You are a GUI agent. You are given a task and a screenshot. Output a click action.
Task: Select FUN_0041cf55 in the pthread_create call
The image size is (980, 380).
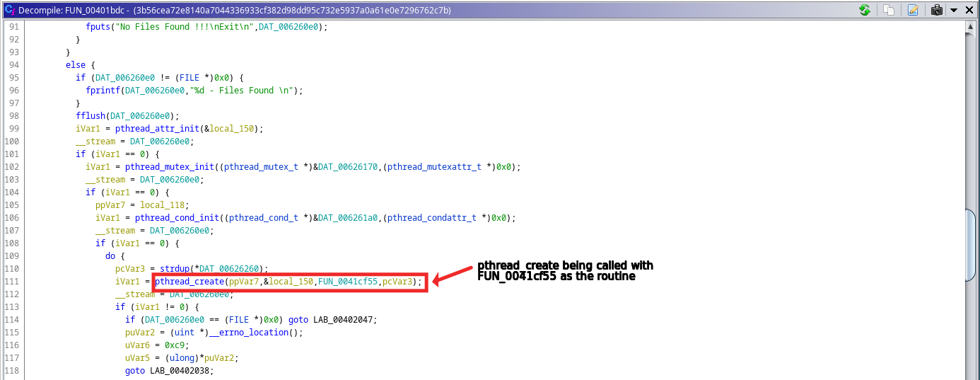coord(349,282)
